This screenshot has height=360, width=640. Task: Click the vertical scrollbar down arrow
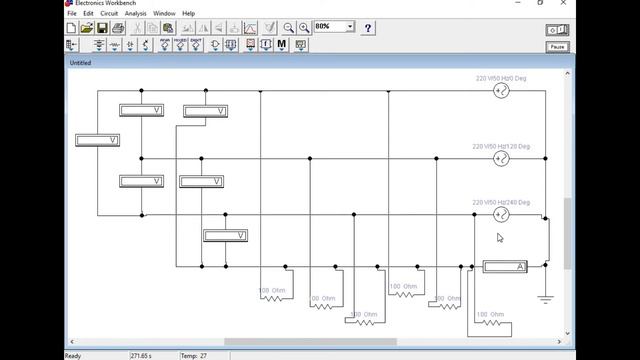567,333
